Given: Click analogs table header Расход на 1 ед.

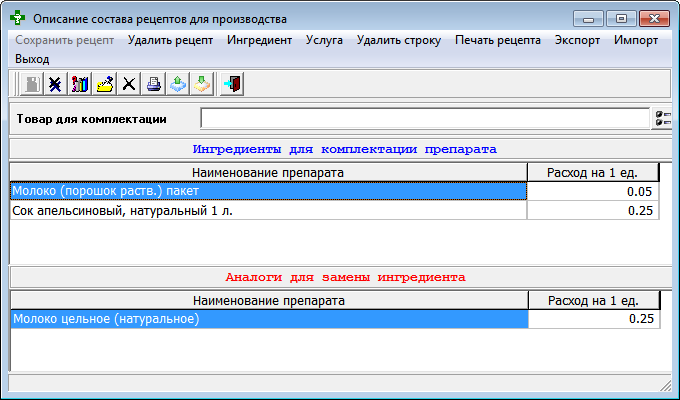Looking at the screenshot, I should (x=594, y=300).
